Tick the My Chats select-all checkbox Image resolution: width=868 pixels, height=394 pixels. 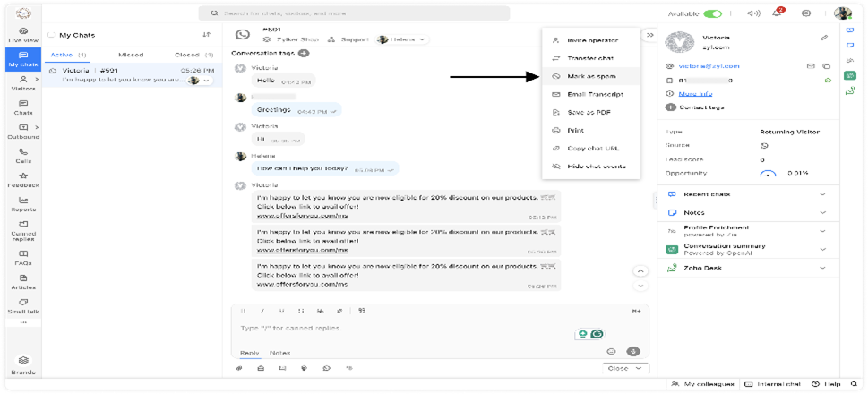click(51, 35)
